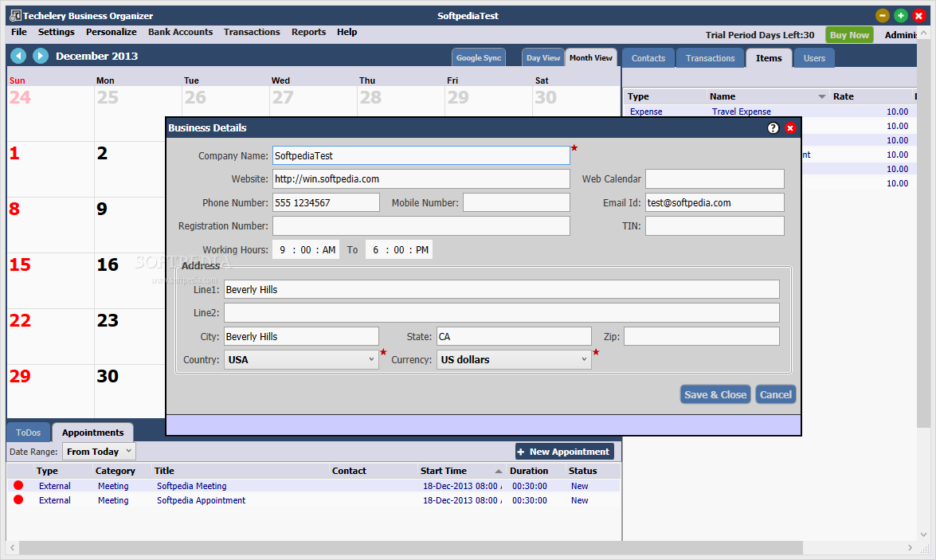This screenshot has width=936, height=560.
Task: Sort by the Start Time column arrow
Action: click(x=499, y=471)
